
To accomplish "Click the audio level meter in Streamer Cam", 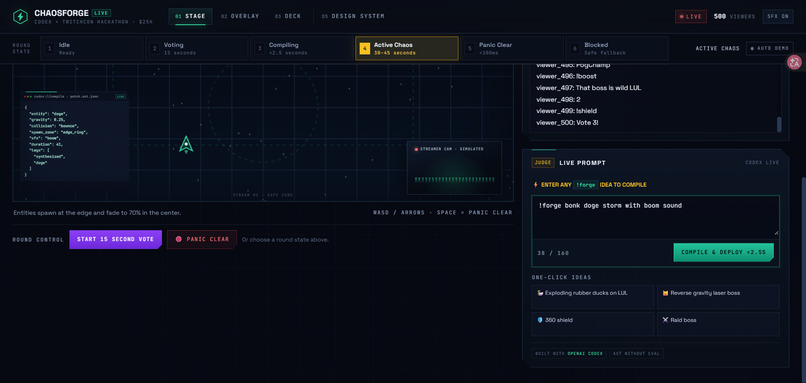I will click(454, 179).
